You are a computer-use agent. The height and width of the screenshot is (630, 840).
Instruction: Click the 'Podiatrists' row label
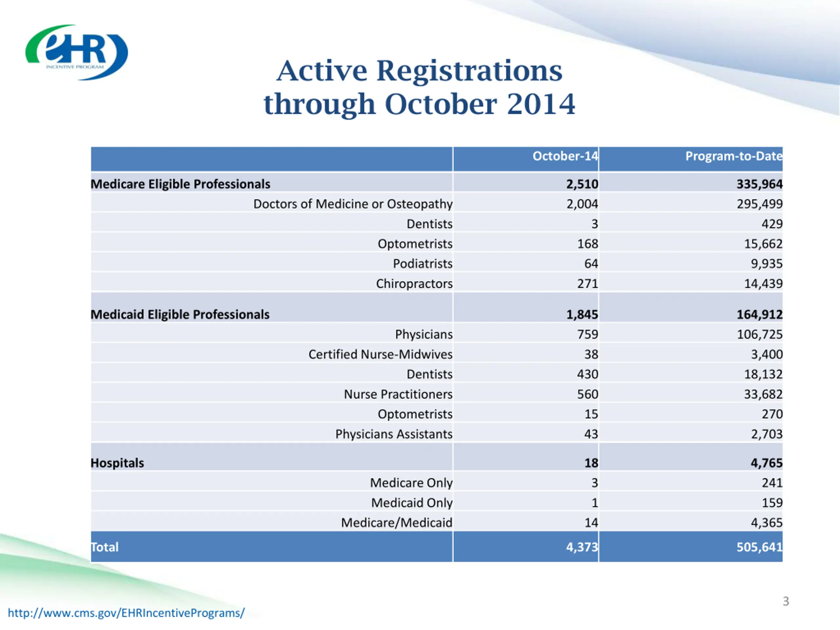point(423,263)
